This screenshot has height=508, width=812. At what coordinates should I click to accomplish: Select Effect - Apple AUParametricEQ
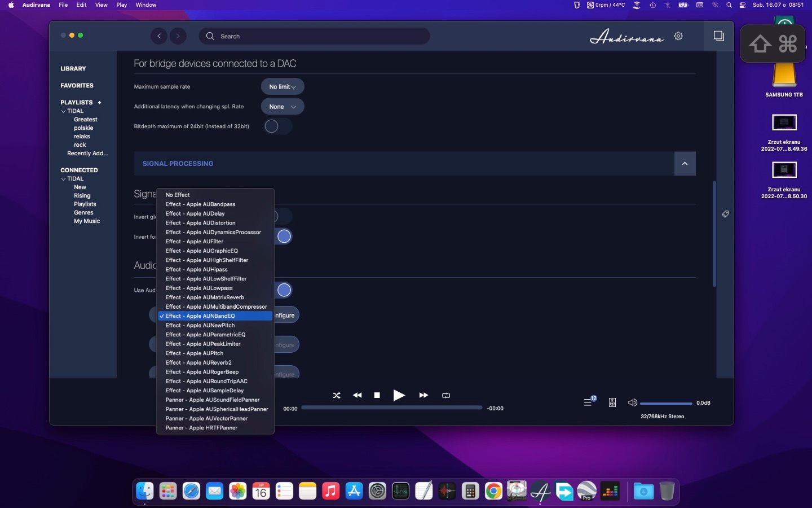tap(215, 335)
